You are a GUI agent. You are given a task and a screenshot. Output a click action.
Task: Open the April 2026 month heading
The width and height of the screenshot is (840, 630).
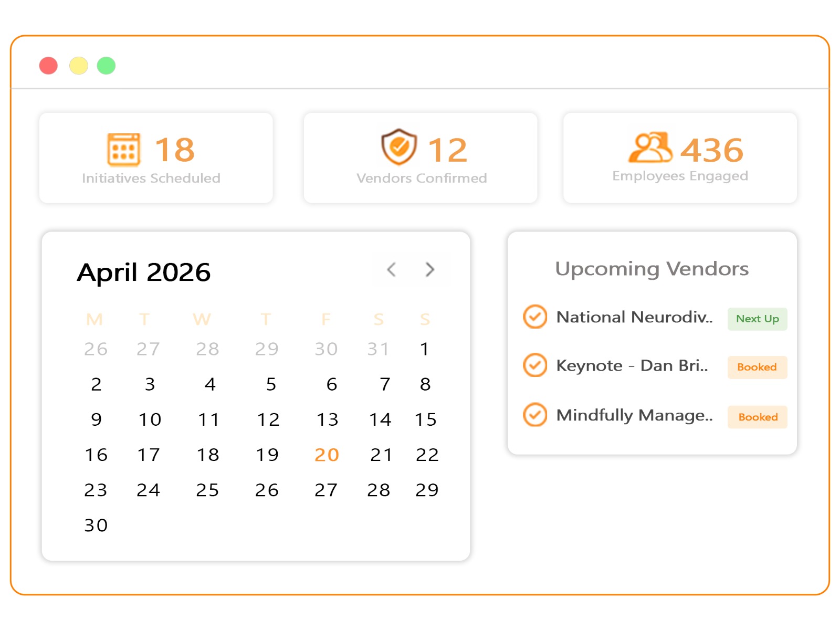144,272
